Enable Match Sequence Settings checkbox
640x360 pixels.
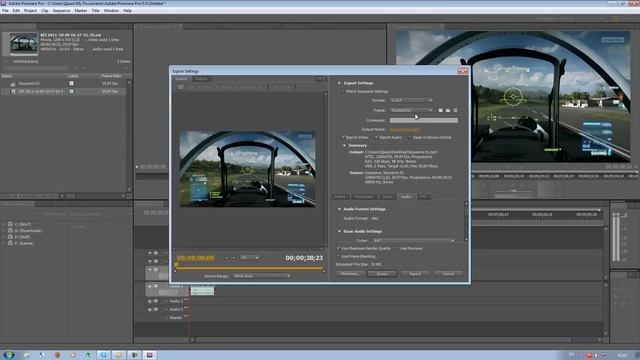(343, 91)
